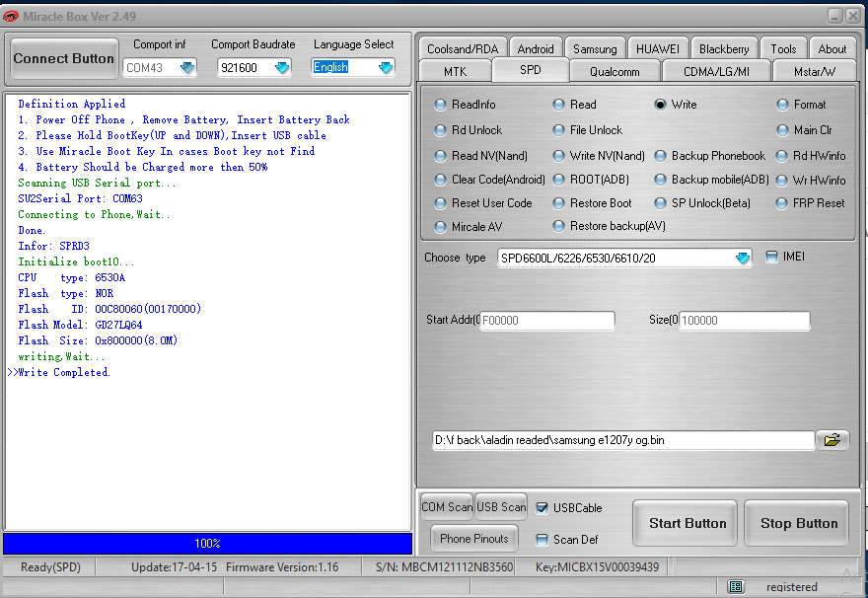Enable the IMEI checkbox
This screenshot has width=868, height=598.
(x=771, y=257)
